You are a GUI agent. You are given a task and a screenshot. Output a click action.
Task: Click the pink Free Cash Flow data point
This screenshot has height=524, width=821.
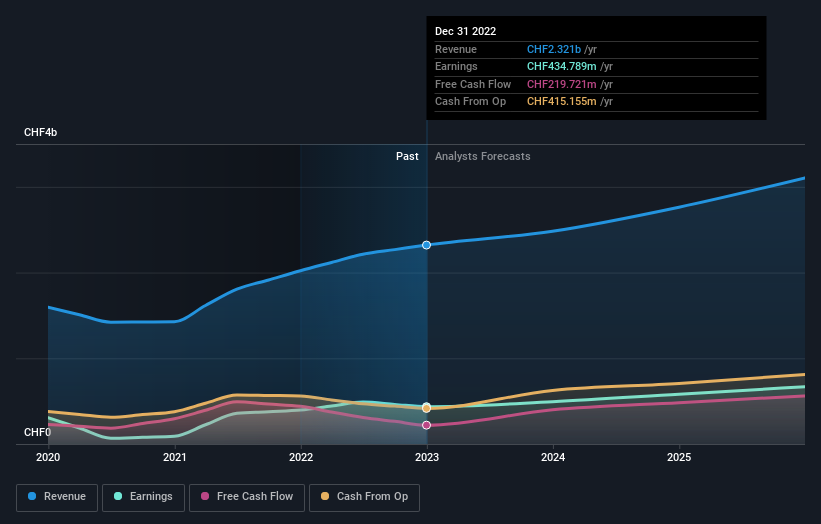427,425
